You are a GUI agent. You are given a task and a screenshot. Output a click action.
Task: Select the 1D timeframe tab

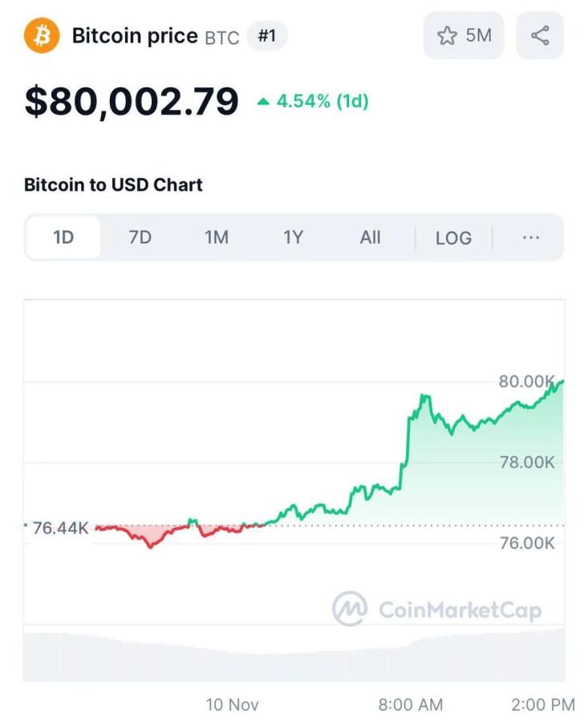pyautogui.click(x=63, y=237)
